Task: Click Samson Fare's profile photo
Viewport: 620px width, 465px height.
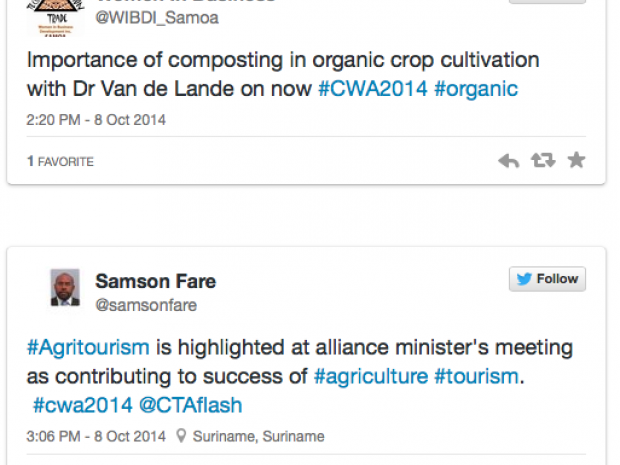Action: [65, 288]
